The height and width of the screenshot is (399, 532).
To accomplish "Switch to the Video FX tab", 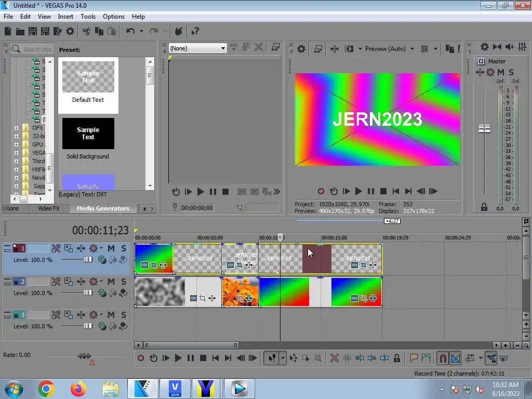I will point(48,208).
